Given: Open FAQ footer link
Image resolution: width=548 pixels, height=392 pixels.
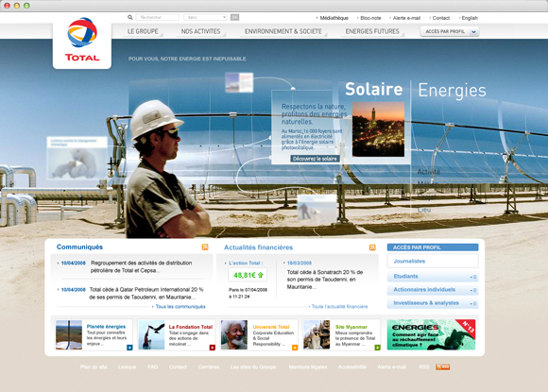Looking at the screenshot, I should click(152, 366).
